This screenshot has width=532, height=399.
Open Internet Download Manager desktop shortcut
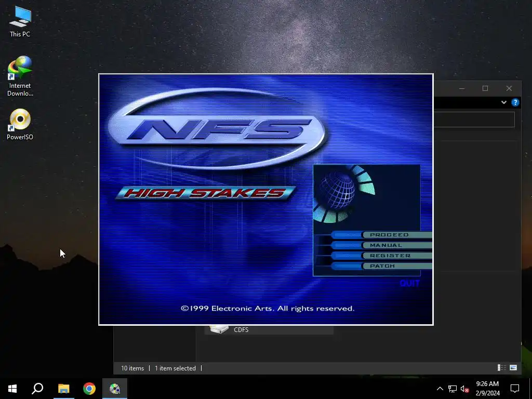coord(20,76)
